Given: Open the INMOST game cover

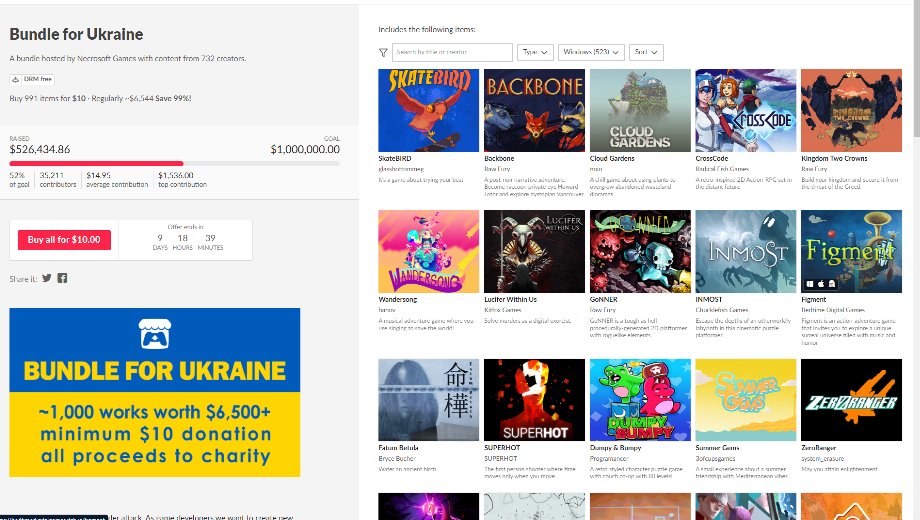Looking at the screenshot, I should 745,251.
